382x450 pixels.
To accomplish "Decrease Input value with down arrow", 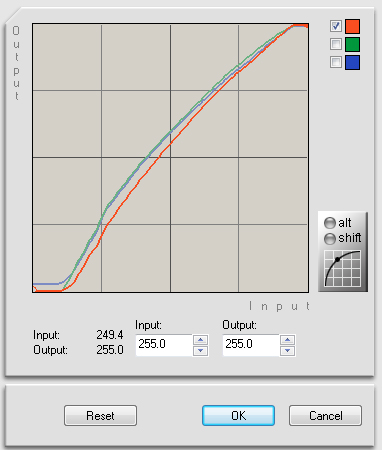I will [x=200, y=350].
